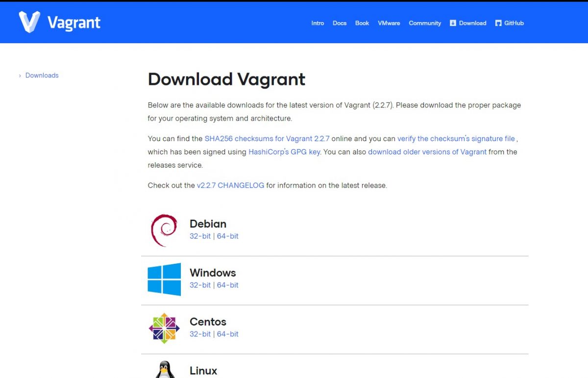
Task: Expand the Downloads sidebar item
Action: (x=42, y=76)
